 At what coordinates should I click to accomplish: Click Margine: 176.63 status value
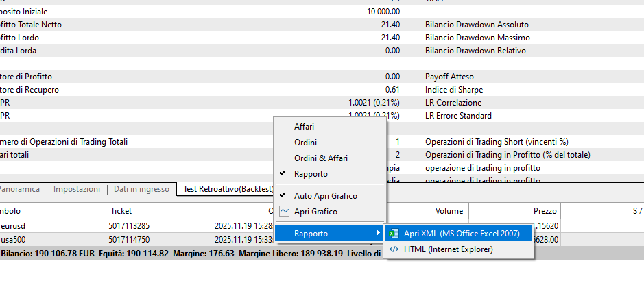coord(204,254)
